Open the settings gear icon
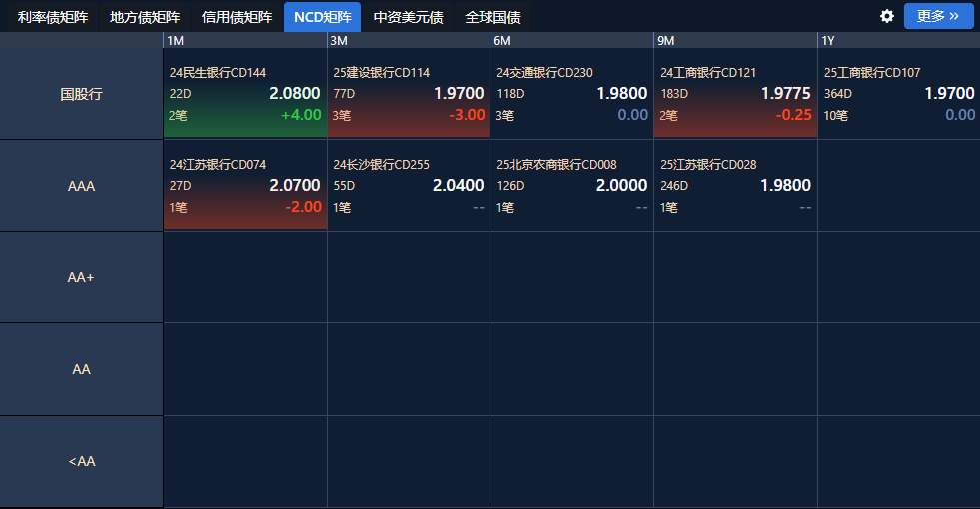The height and width of the screenshot is (509, 980). (886, 16)
